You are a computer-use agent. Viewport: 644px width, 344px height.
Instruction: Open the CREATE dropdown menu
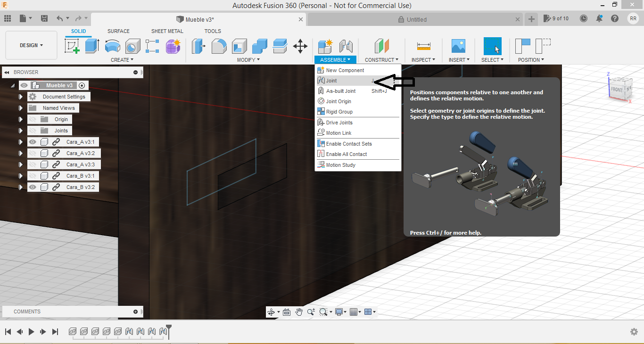[x=122, y=60]
